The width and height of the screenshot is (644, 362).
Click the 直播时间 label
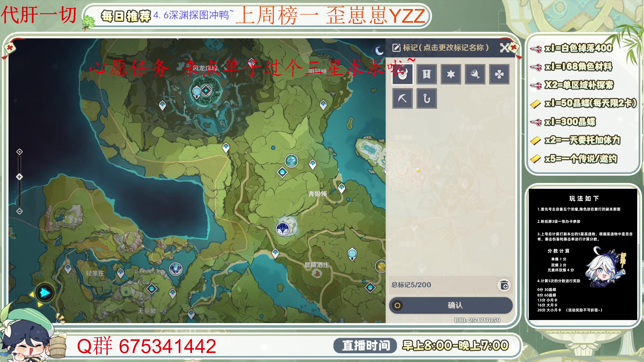pos(366,345)
